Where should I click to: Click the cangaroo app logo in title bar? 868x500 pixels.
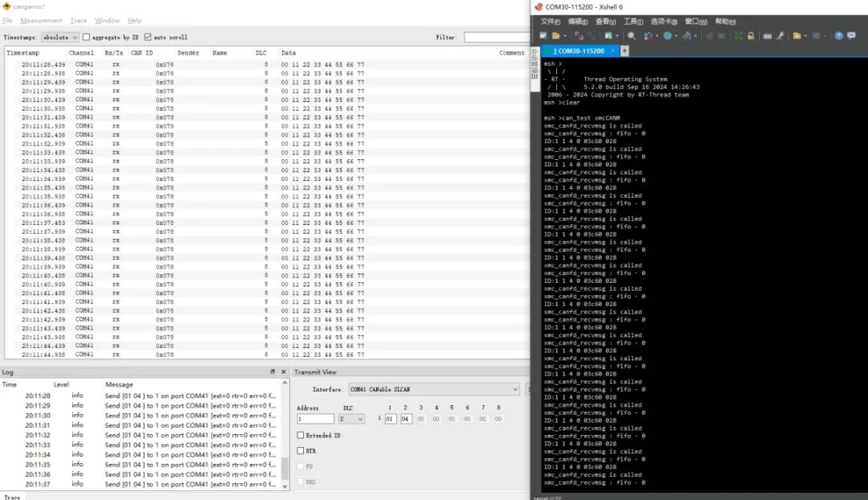6,6
